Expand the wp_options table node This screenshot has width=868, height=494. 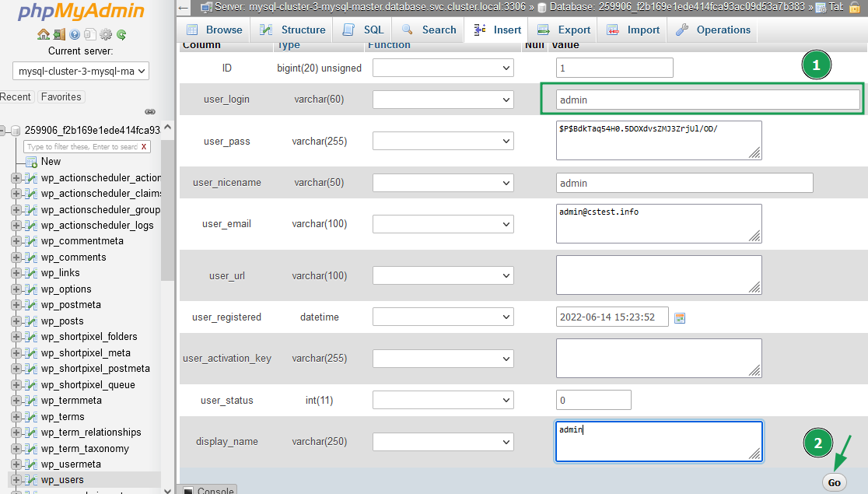pos(16,289)
